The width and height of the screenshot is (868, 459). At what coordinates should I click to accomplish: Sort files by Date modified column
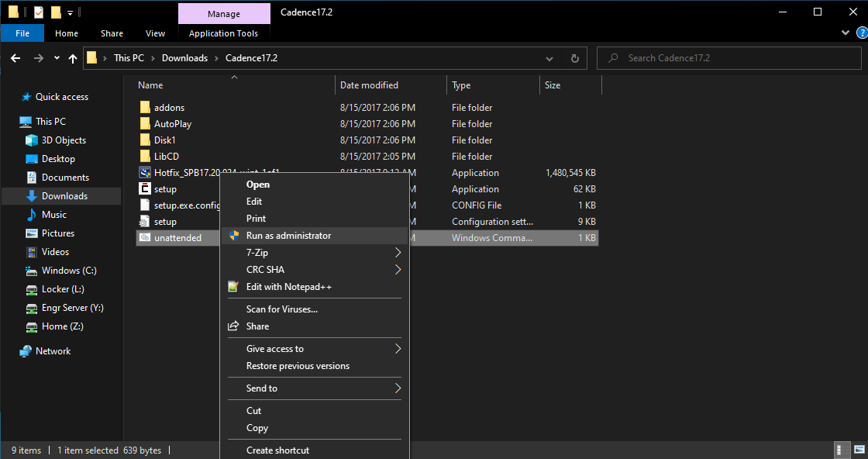click(369, 85)
